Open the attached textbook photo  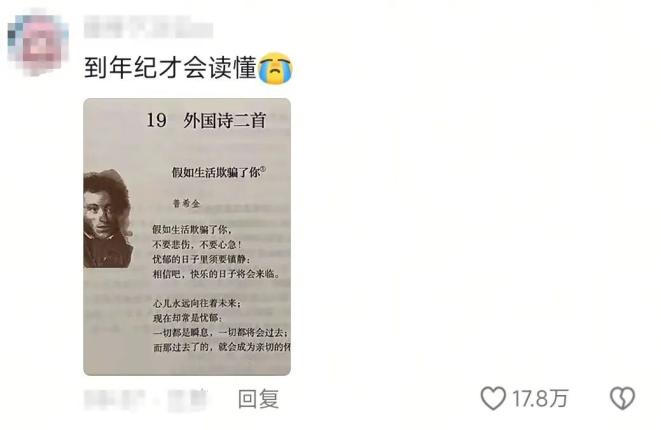(x=187, y=236)
